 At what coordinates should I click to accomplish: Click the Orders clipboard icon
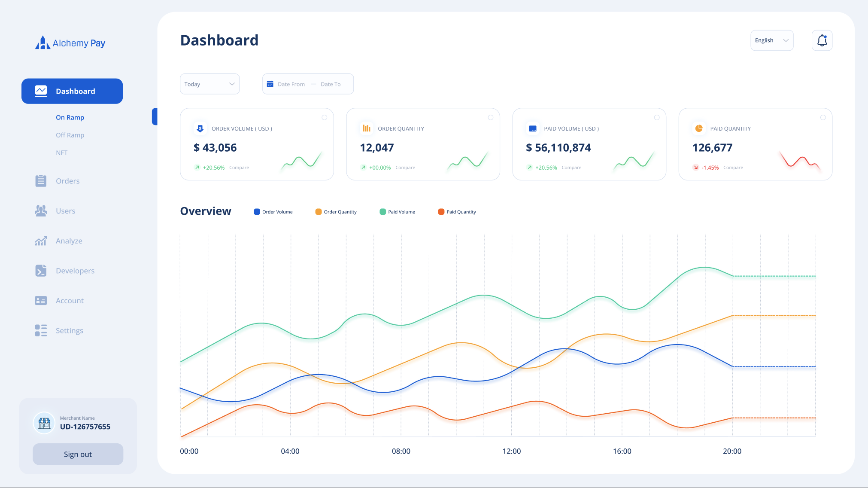coord(41,181)
